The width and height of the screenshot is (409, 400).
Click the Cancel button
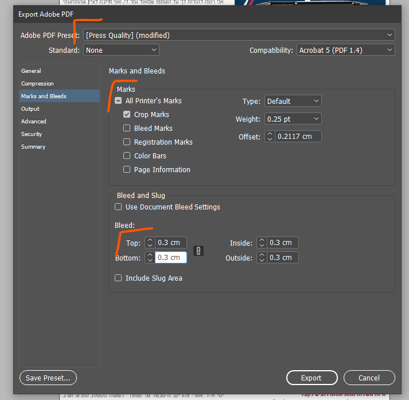coord(369,378)
